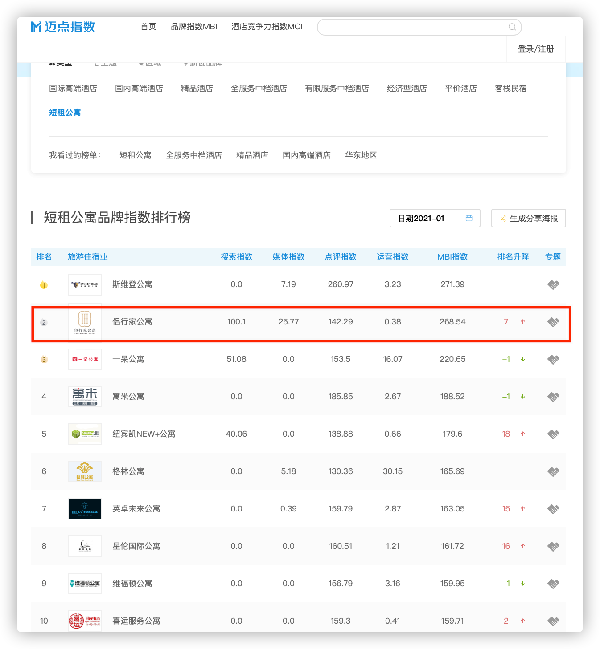The width and height of the screenshot is (600, 649).
Task: Open the date picker 日期 2021-01
Action: [x=425, y=218]
